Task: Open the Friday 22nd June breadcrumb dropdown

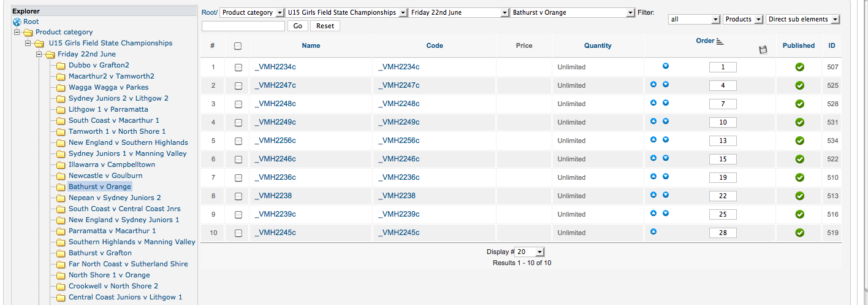Action: pos(459,12)
